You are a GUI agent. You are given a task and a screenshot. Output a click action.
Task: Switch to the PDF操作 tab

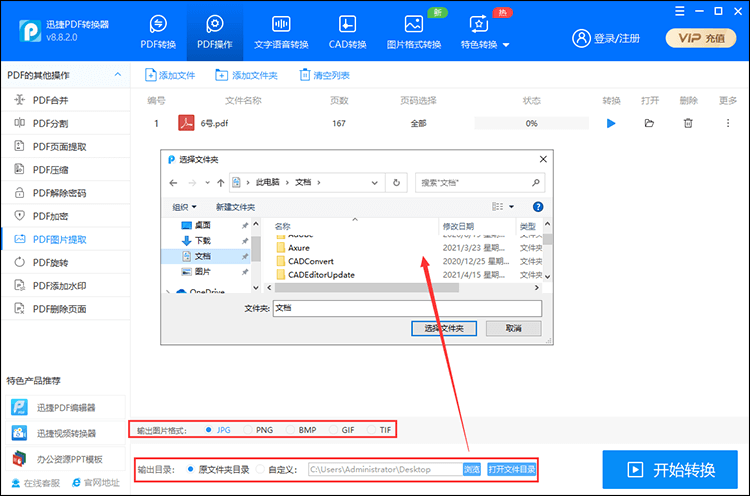[215, 32]
